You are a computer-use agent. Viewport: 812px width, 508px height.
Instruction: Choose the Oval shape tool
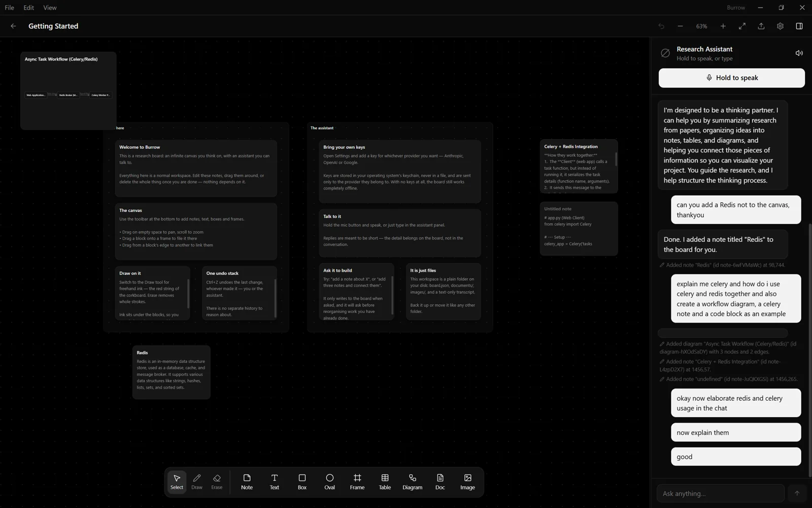click(x=329, y=482)
